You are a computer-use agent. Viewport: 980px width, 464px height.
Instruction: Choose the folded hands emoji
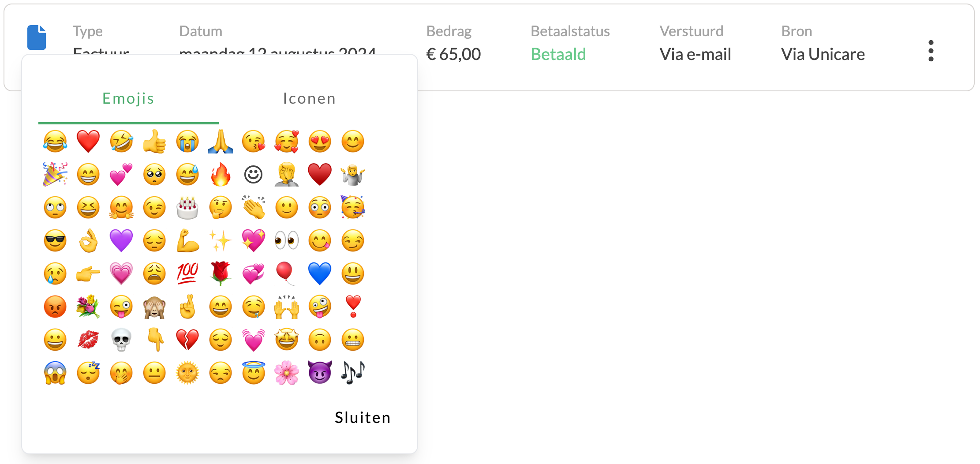coord(221,141)
